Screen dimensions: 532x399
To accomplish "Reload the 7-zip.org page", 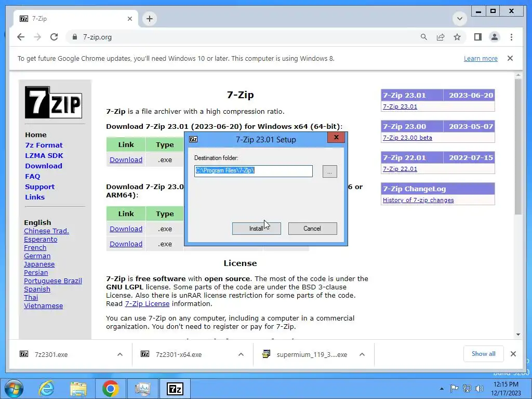I will tap(54, 37).
